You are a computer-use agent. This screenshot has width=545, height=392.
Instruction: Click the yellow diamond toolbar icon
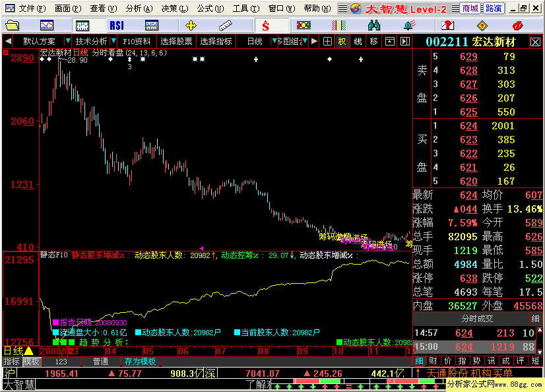(x=482, y=25)
